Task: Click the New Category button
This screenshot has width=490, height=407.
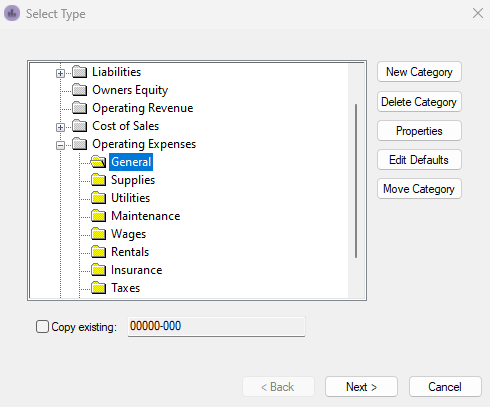Action: pos(419,72)
